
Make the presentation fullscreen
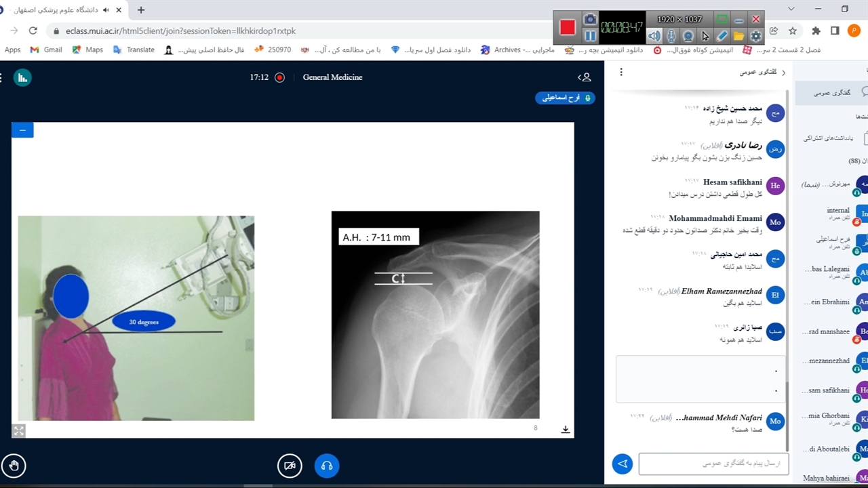[19, 430]
